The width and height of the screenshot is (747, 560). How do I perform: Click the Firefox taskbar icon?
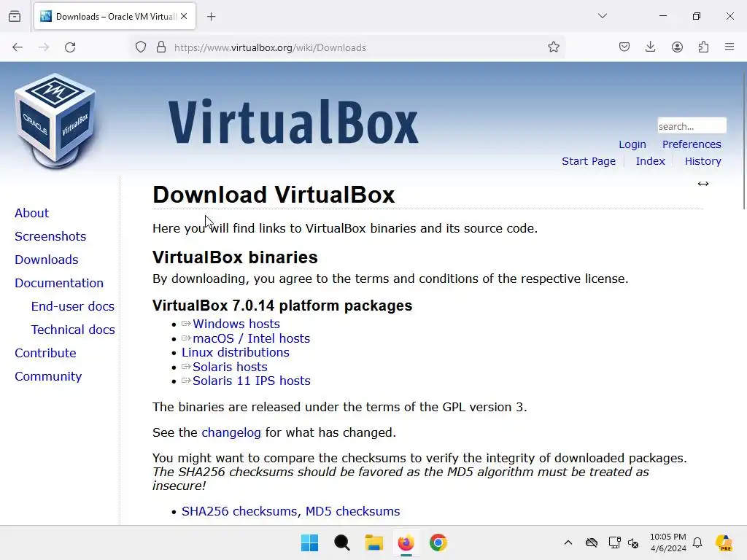pyautogui.click(x=406, y=542)
